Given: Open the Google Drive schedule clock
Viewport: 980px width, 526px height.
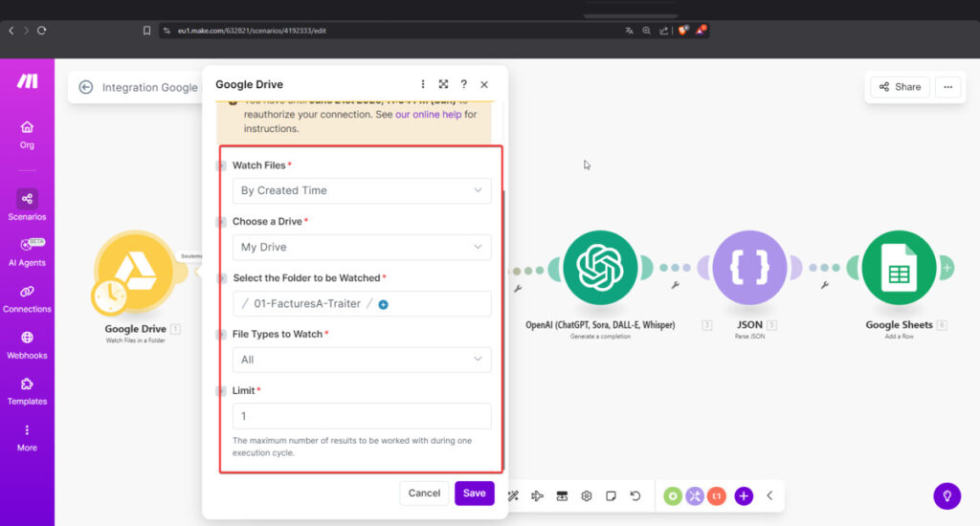Looking at the screenshot, I should pyautogui.click(x=109, y=297).
